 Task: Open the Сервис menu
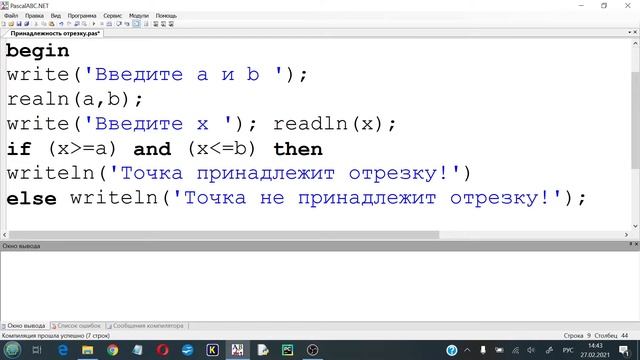click(112, 16)
